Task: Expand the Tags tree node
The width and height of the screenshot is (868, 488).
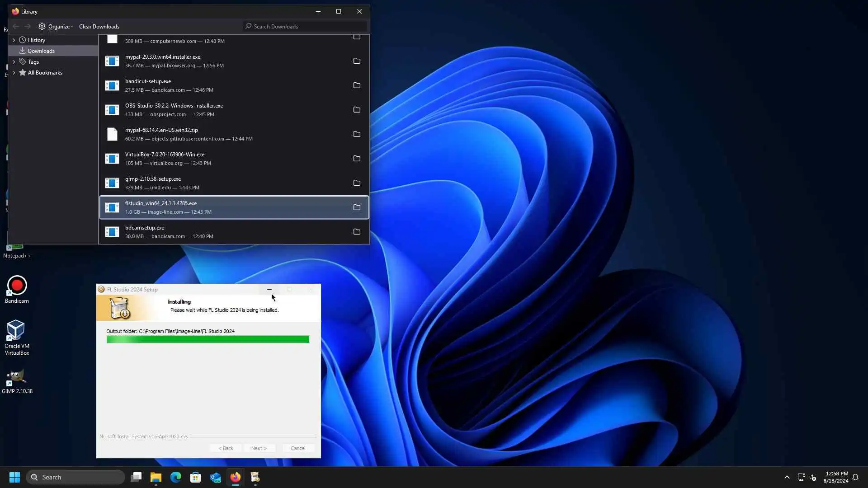Action: [x=14, y=62]
